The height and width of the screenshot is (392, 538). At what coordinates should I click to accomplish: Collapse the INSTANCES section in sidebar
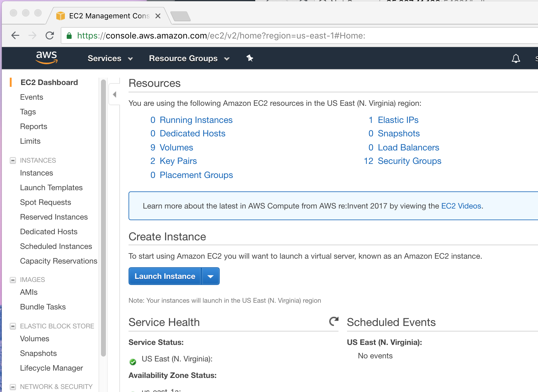(x=13, y=161)
